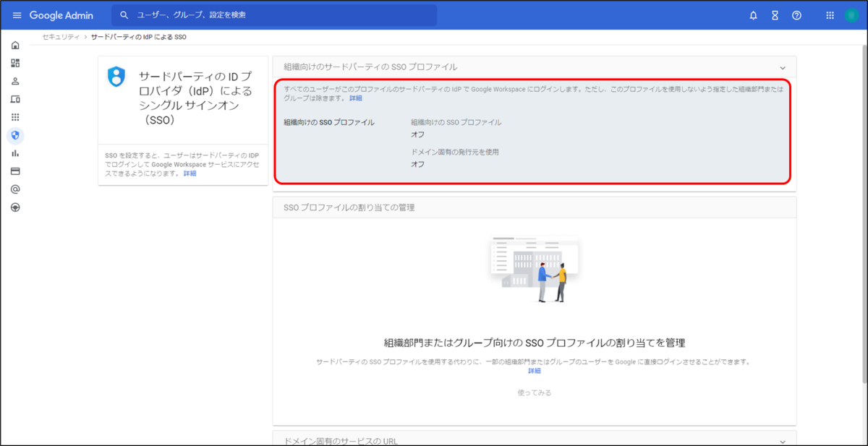
Task: Open the help question-mark icon
Action: click(x=796, y=14)
